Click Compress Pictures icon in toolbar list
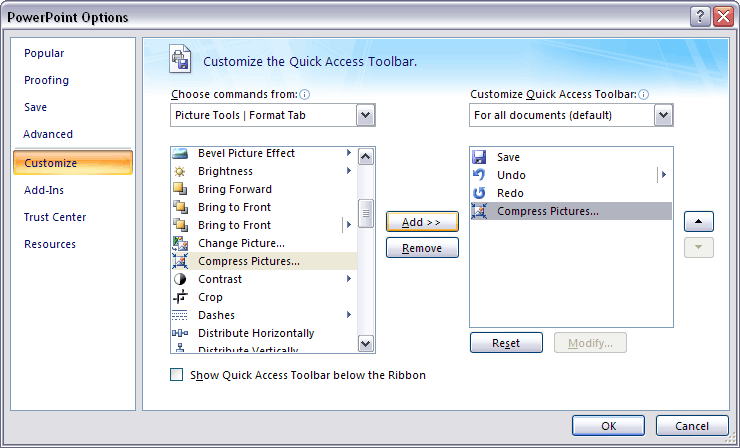740x448 pixels. coord(479,211)
